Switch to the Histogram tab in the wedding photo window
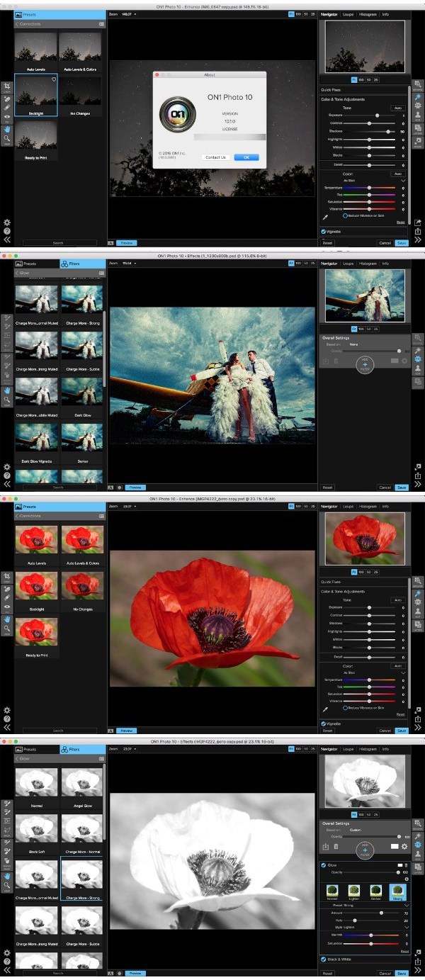 coord(368,263)
